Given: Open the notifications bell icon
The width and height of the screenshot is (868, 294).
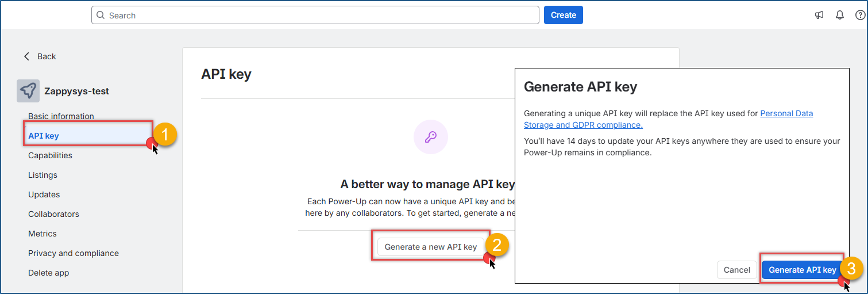Looking at the screenshot, I should point(840,15).
